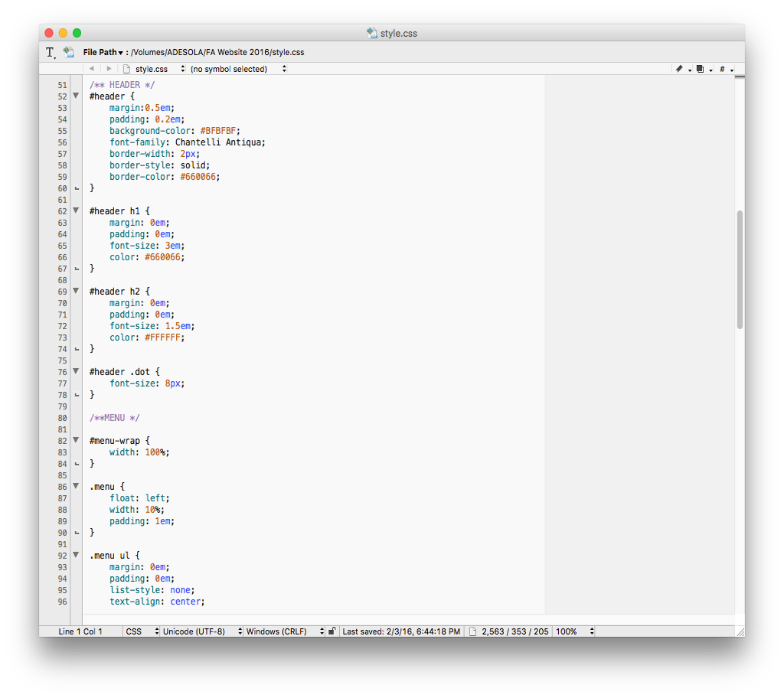Click the document statistics page icon
This screenshot has width=784, height=698.
tap(472, 631)
